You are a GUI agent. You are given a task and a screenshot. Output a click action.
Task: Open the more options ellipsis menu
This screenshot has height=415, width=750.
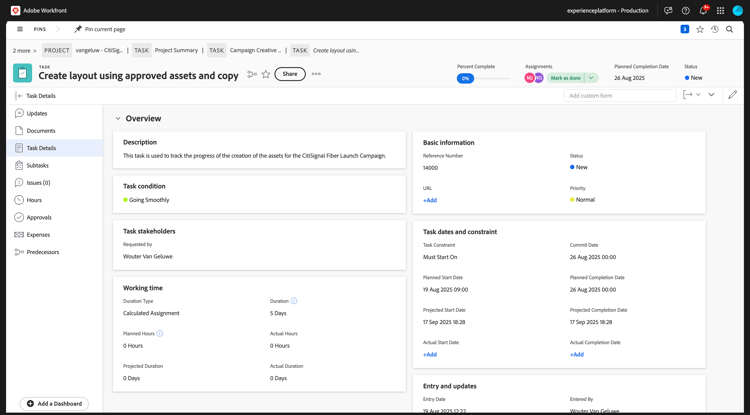(x=316, y=74)
